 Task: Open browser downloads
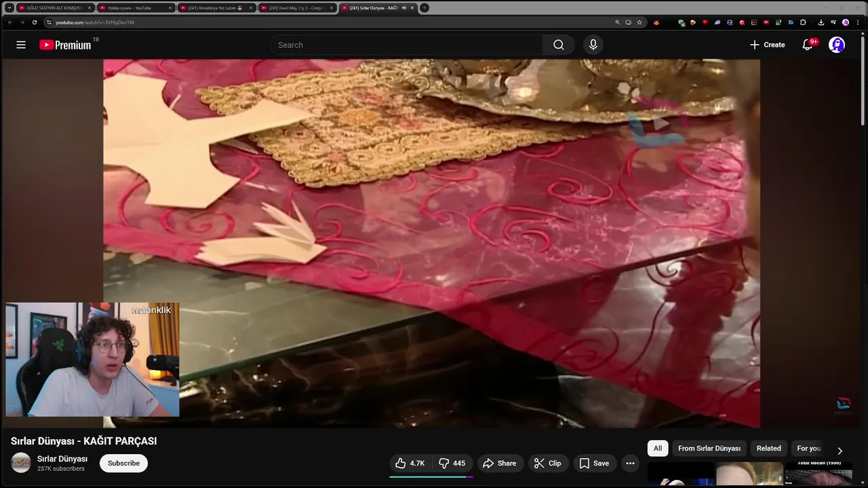tap(821, 22)
